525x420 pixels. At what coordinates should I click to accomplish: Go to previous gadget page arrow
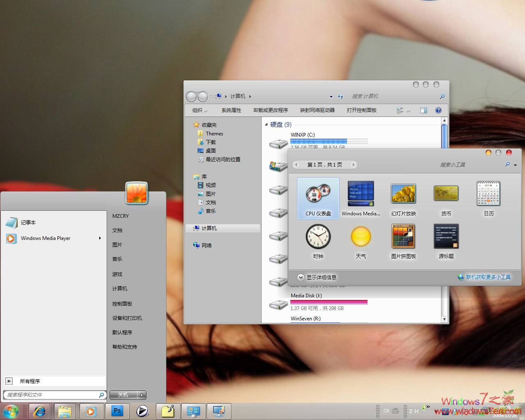[x=296, y=164]
